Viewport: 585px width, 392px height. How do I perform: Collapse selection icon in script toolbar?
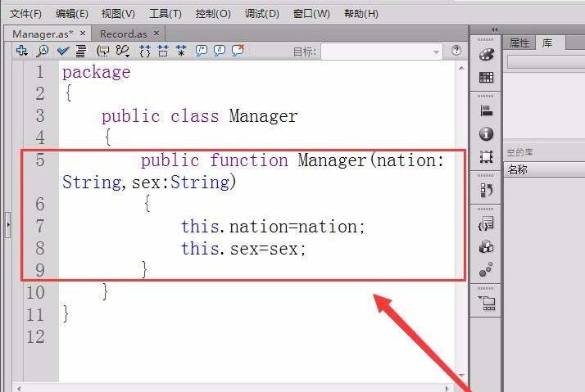point(163,51)
